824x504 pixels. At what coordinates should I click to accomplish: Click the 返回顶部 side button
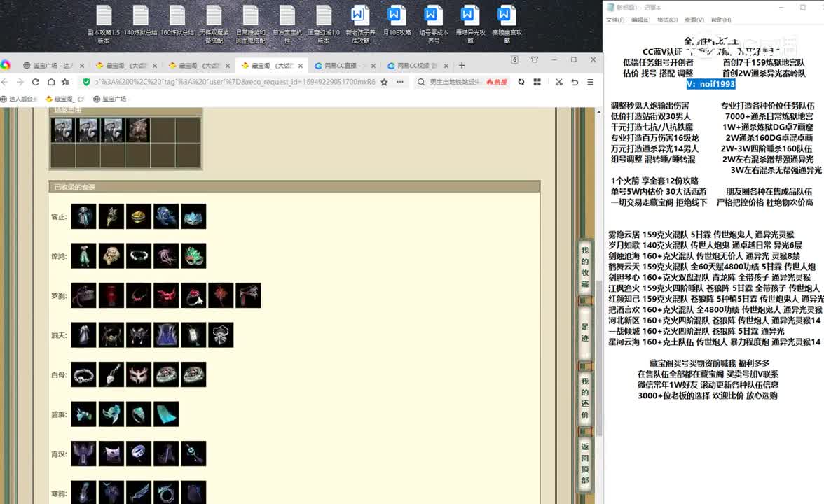coord(585,463)
